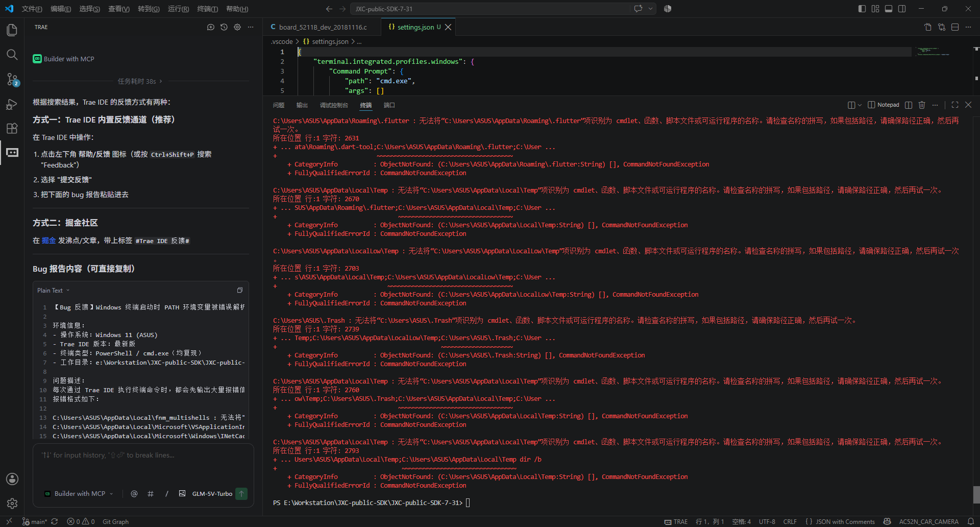The height and width of the screenshot is (527, 980).
Task: Insert an @ mention in chat input
Action: (134, 494)
